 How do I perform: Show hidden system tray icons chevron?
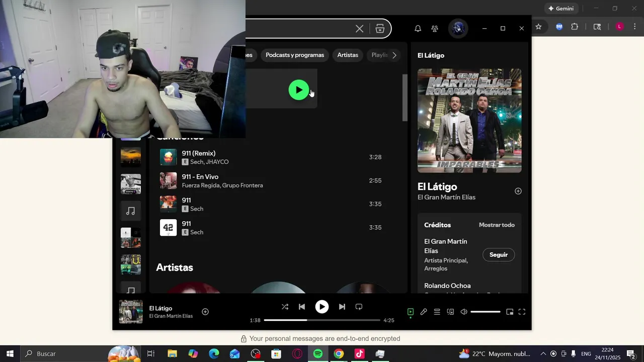click(543, 353)
